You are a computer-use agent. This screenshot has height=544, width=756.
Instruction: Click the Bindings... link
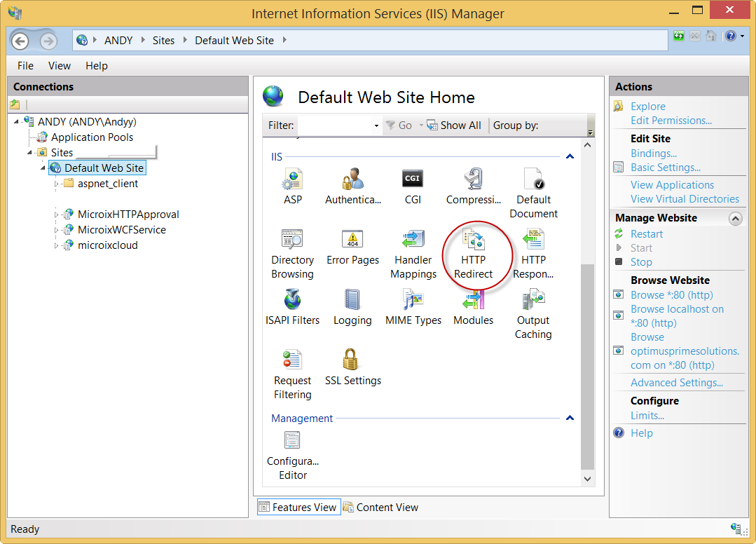pos(653,154)
